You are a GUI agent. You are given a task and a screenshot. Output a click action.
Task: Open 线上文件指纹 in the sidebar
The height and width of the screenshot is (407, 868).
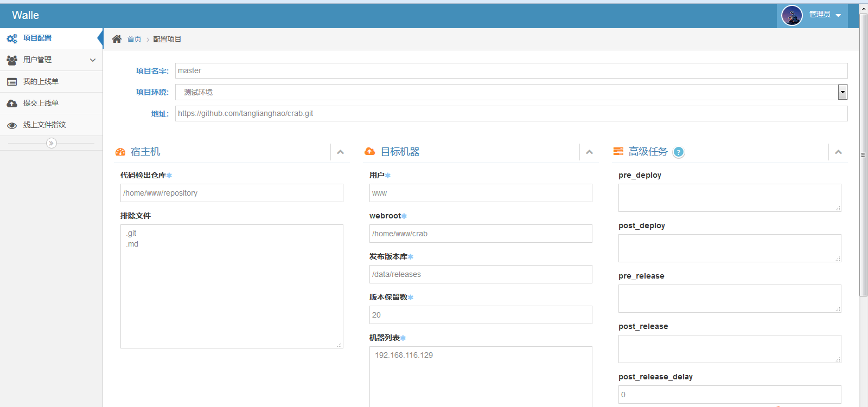click(44, 125)
